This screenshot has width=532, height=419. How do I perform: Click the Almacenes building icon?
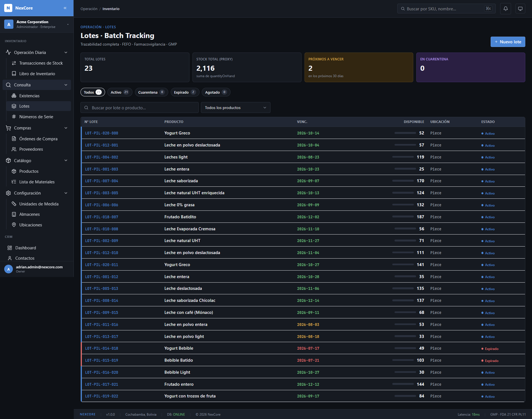pyautogui.click(x=14, y=214)
